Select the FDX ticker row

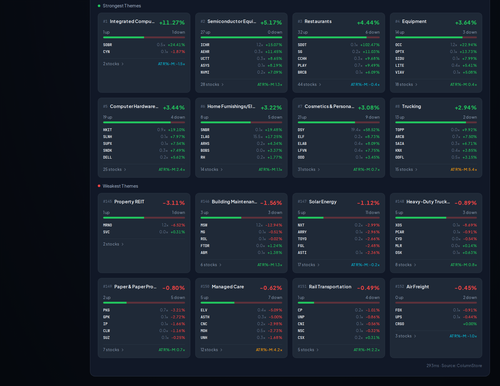pos(436,310)
